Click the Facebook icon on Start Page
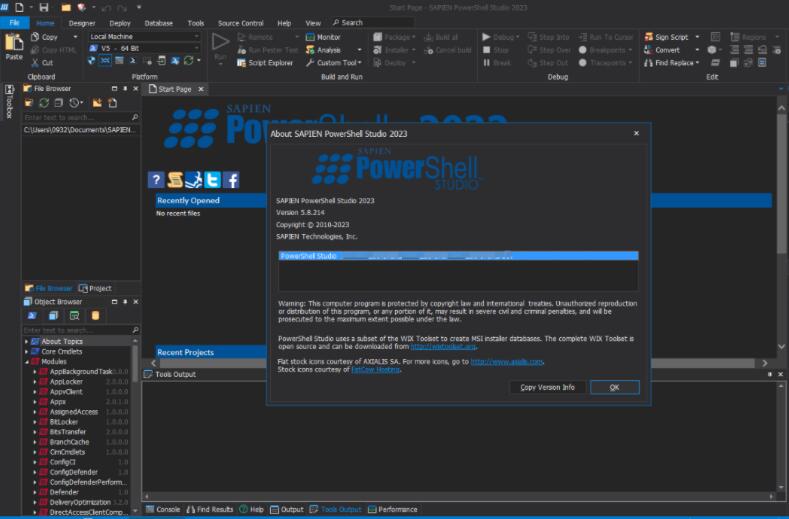 [231, 180]
